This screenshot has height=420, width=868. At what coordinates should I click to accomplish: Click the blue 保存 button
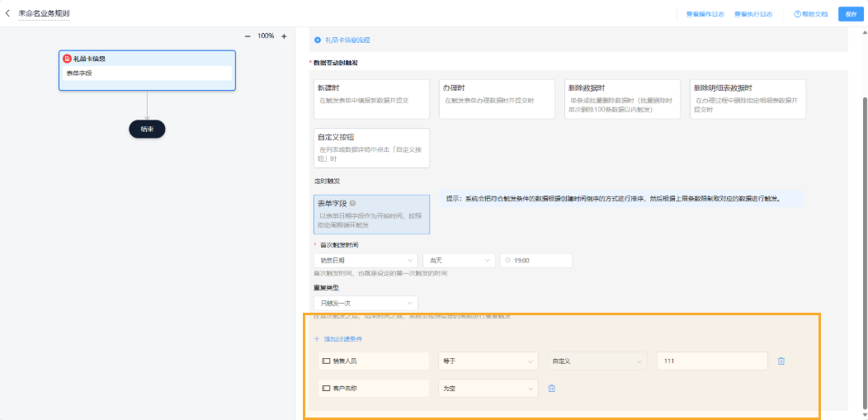pos(851,14)
